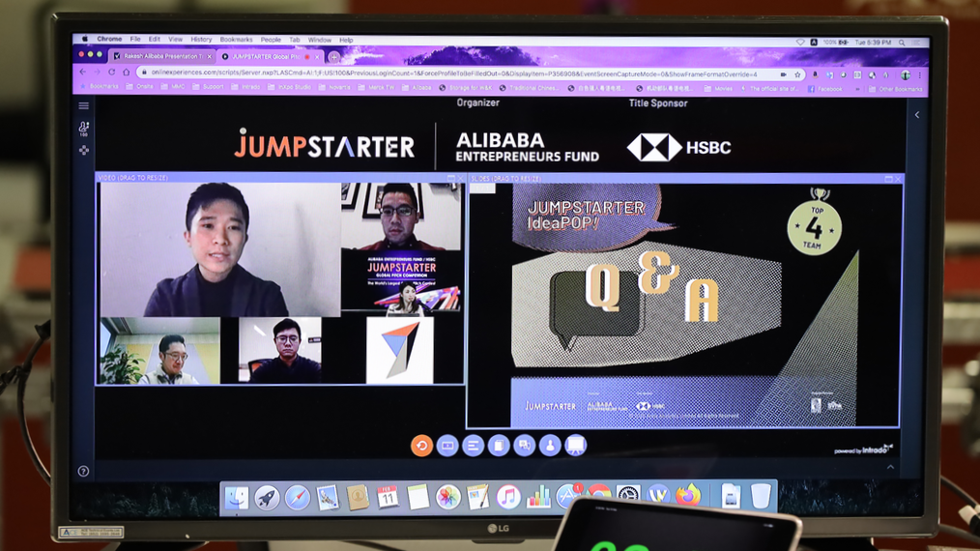Open the media player panel icon

(x=447, y=446)
